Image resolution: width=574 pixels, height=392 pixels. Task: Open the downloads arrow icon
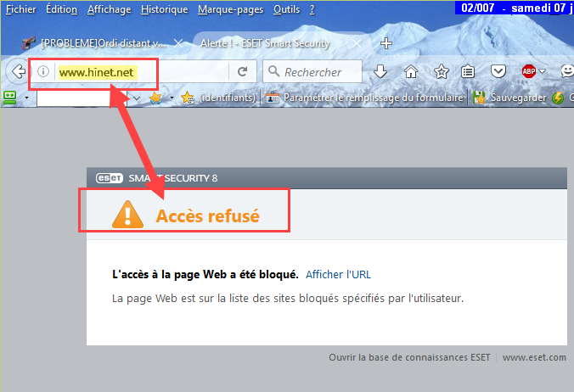point(380,71)
